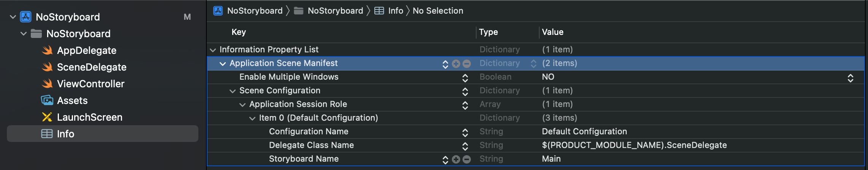Collapse the Information Property List root
Screen dimensions: 868x170
[x=213, y=50]
